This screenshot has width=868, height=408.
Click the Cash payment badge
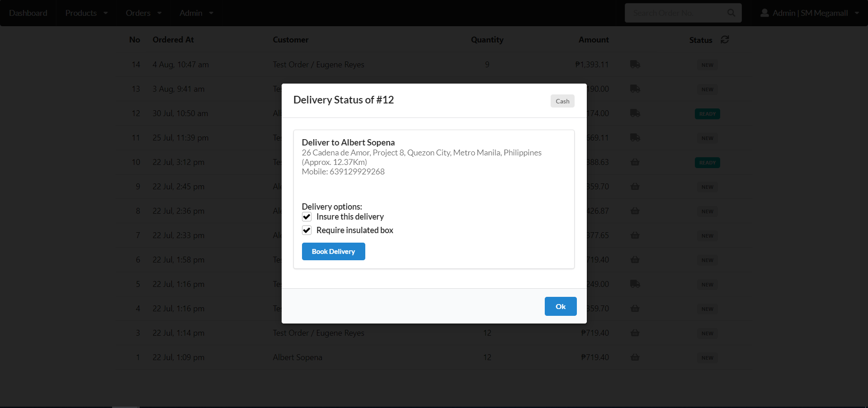pyautogui.click(x=562, y=101)
